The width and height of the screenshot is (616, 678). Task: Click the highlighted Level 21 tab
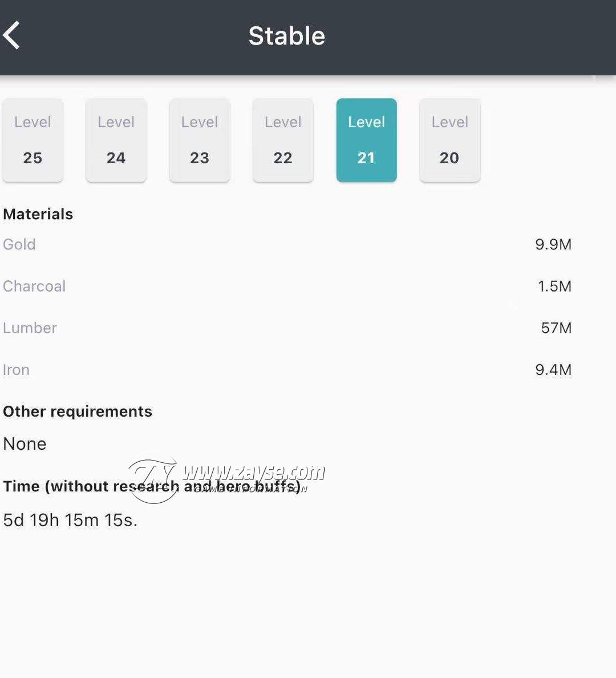[x=367, y=140]
